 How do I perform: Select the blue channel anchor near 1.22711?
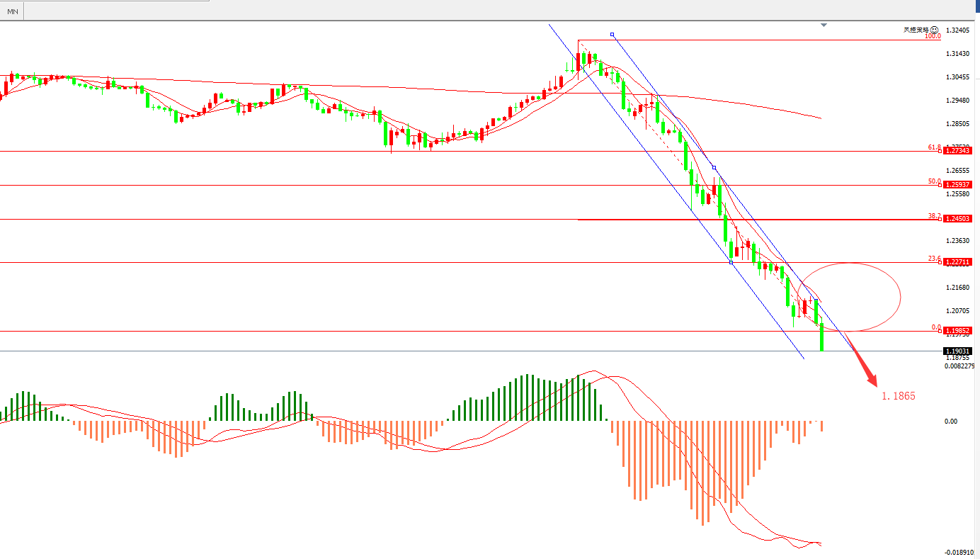pyautogui.click(x=731, y=262)
